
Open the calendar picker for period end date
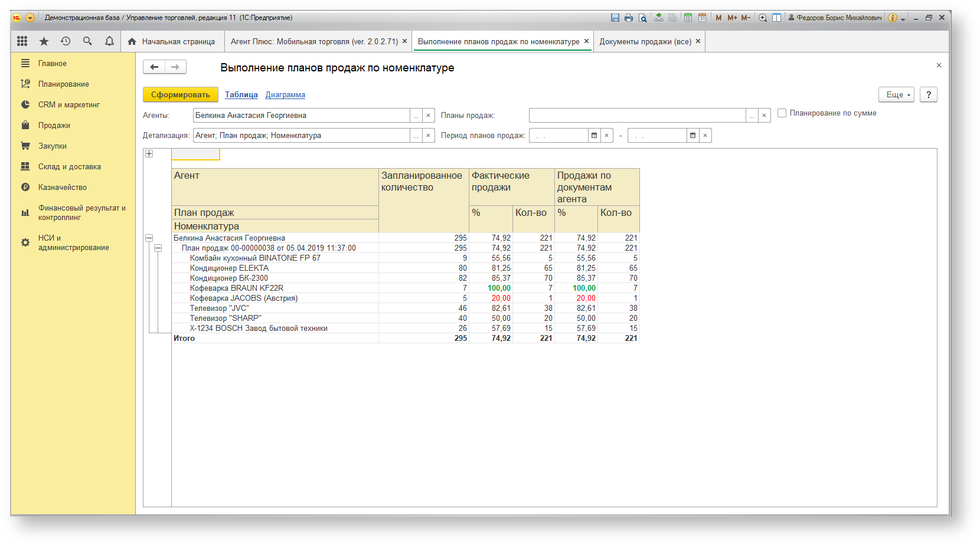692,136
